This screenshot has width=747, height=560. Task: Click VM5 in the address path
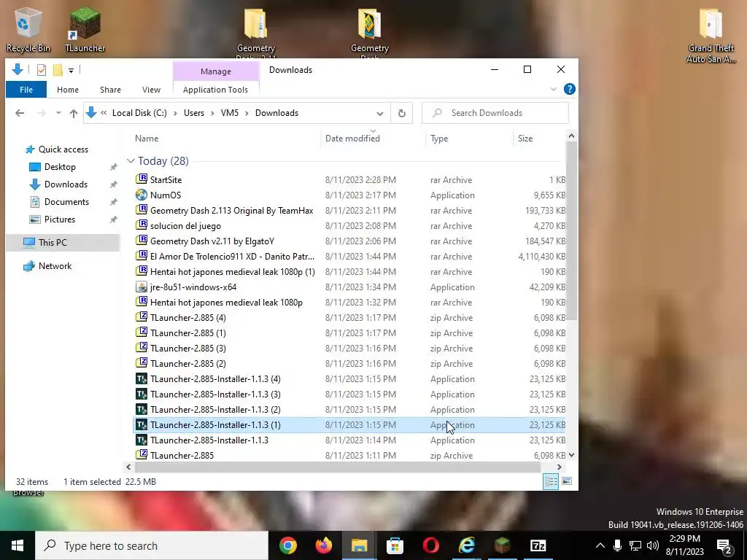230,113
